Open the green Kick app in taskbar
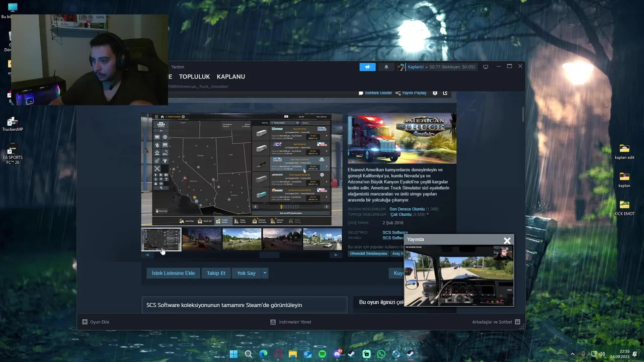644x362 pixels. [366, 354]
